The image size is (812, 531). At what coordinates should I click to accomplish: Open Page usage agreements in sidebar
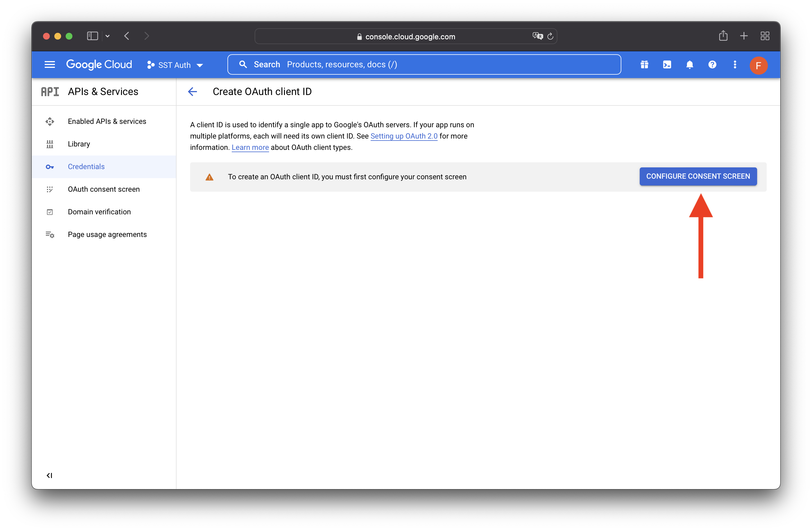pos(104,234)
